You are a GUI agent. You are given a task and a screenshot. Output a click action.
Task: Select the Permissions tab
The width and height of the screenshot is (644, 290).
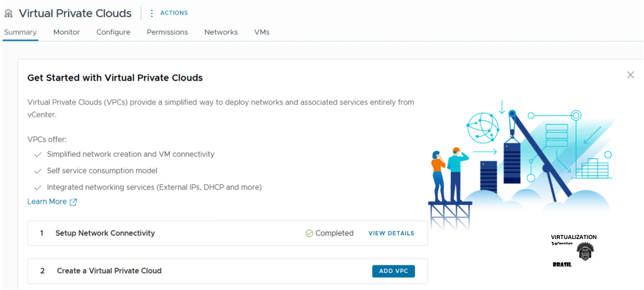click(x=167, y=32)
